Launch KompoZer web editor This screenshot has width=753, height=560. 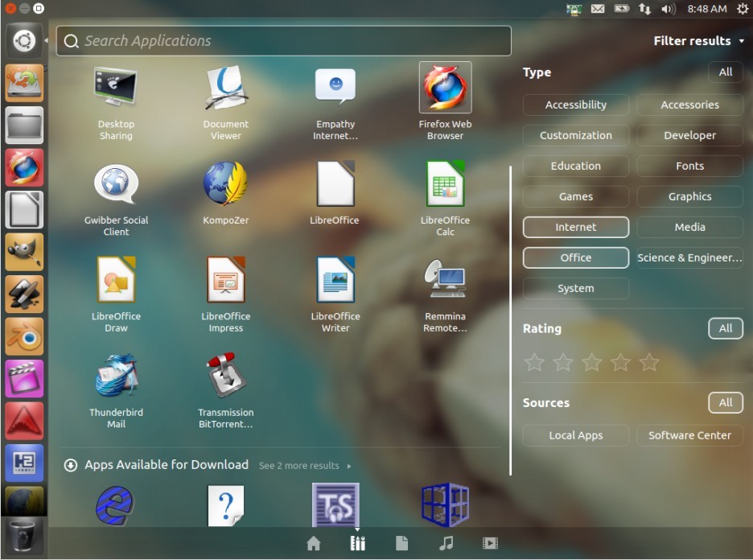(226, 194)
